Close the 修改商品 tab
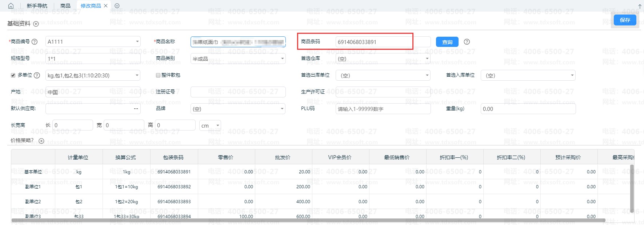Viewport: 644px width, 225px height. tap(106, 6)
